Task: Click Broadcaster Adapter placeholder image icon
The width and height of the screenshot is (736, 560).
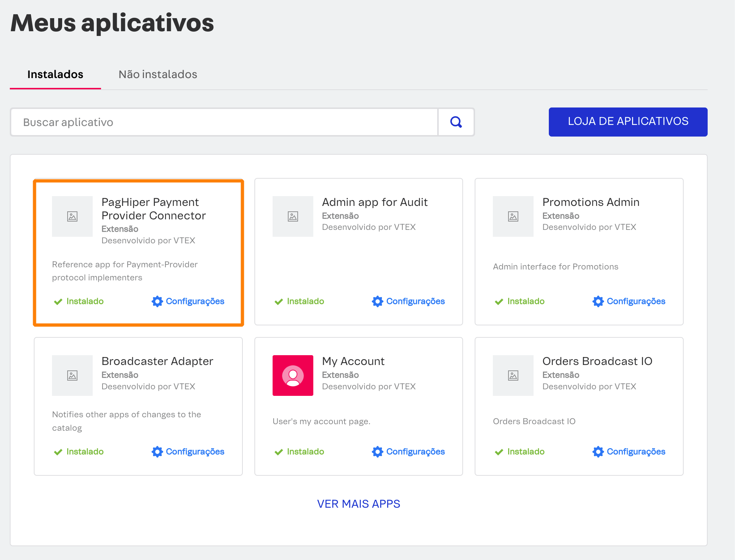Action: (72, 376)
